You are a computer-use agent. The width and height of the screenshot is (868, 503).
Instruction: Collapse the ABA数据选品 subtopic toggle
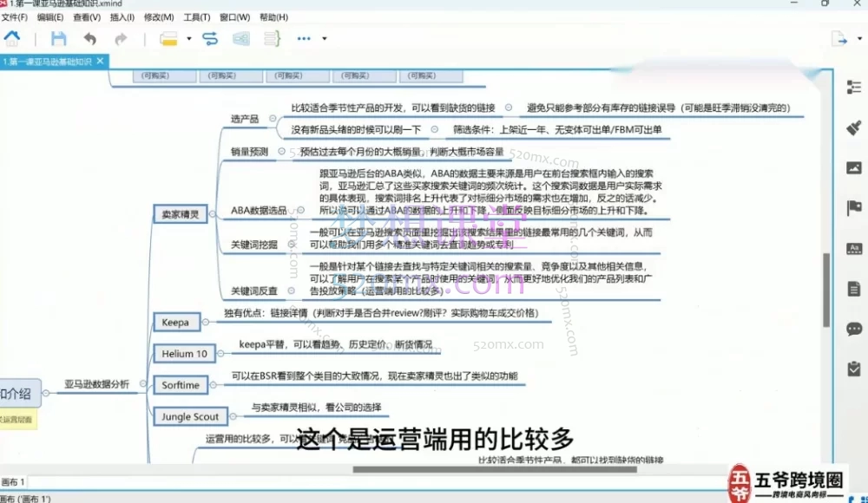(x=300, y=210)
